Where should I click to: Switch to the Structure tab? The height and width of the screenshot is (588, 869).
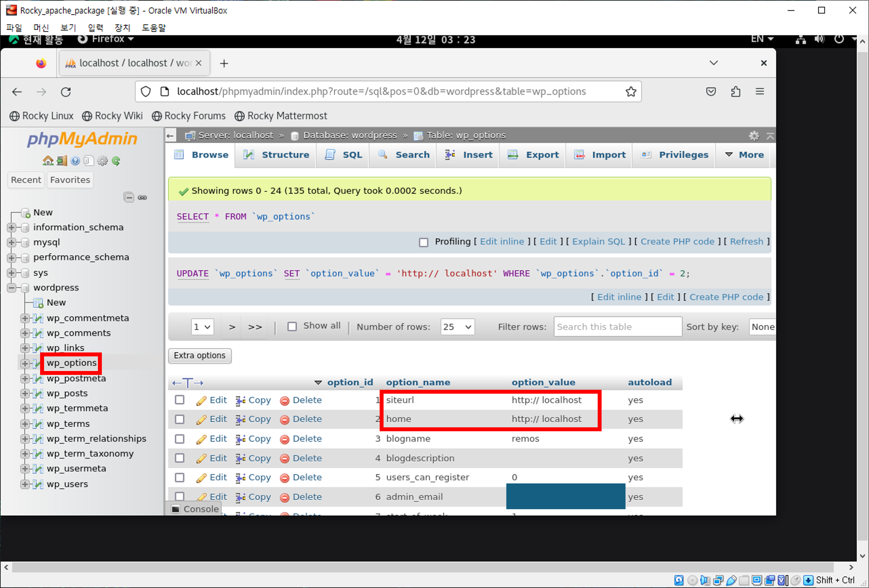pos(276,155)
